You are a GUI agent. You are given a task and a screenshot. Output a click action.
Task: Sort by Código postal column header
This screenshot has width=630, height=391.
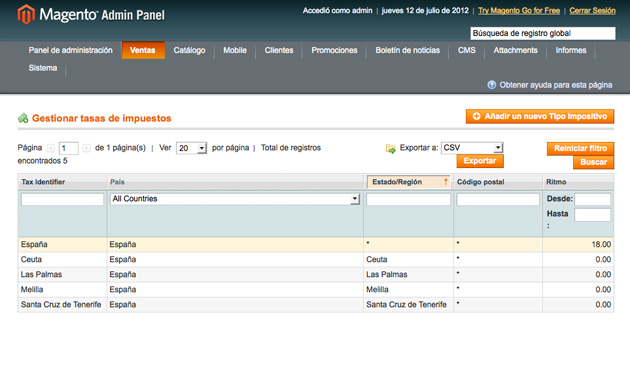pyautogui.click(x=481, y=182)
